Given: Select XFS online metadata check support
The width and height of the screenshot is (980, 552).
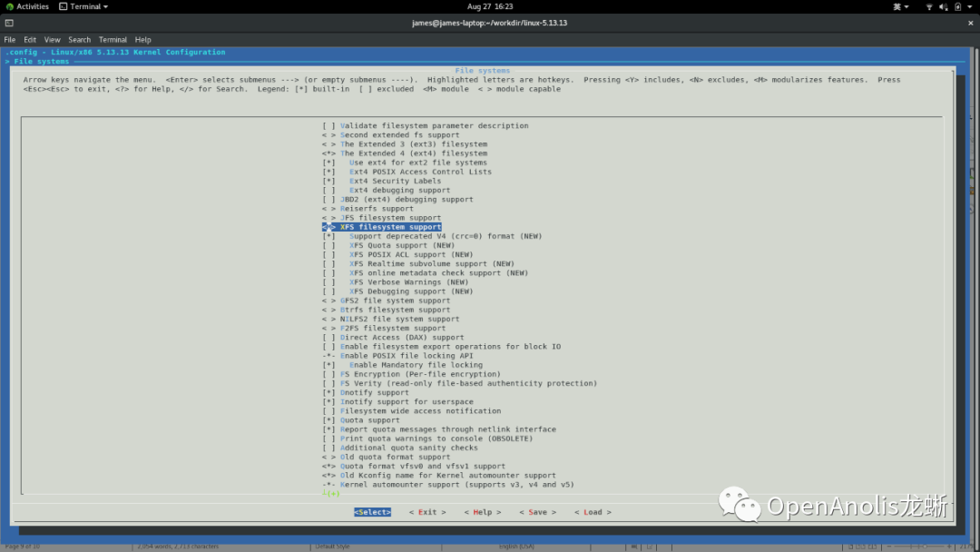Looking at the screenshot, I should [x=425, y=272].
